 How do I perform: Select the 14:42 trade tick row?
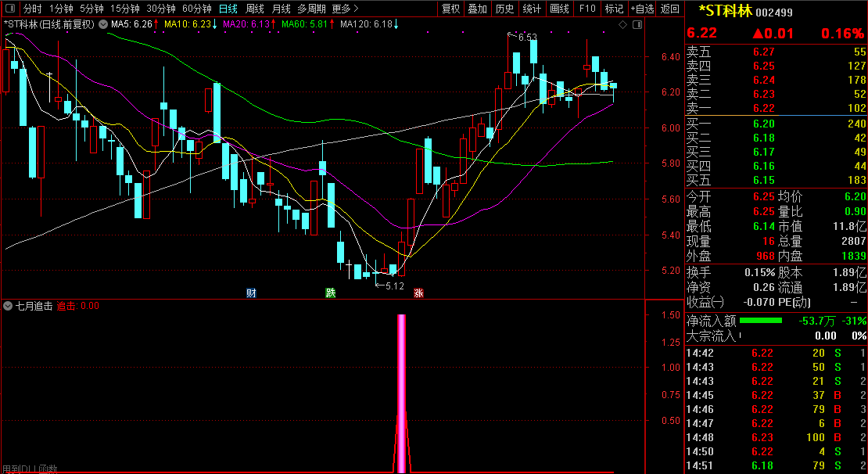tap(776, 353)
